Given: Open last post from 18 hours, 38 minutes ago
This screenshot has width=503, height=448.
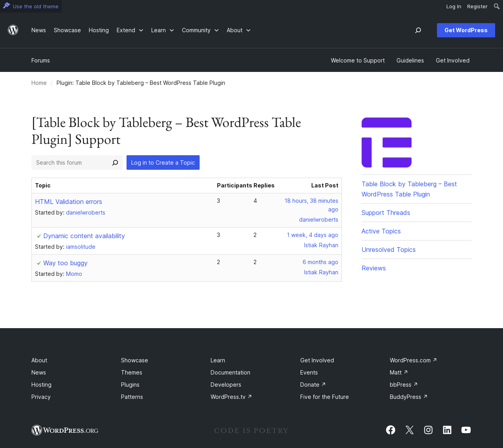Looking at the screenshot, I should click(312, 205).
